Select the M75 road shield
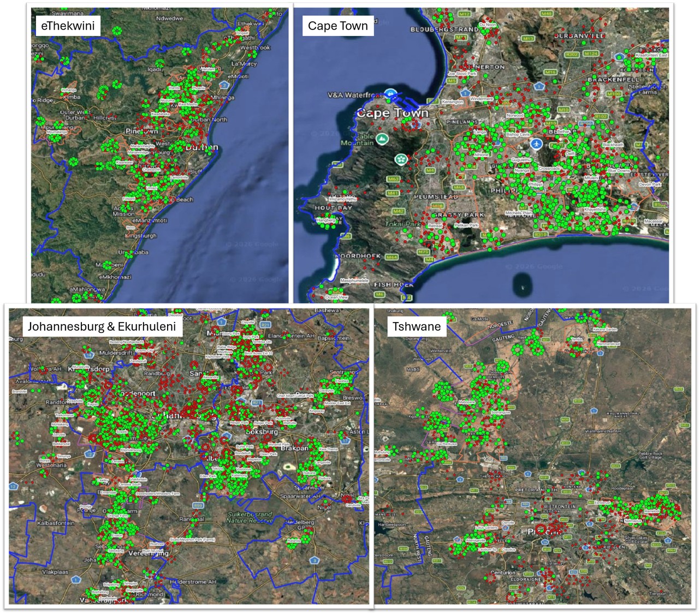The width and height of the screenshot is (700, 614). pyautogui.click(x=423, y=252)
